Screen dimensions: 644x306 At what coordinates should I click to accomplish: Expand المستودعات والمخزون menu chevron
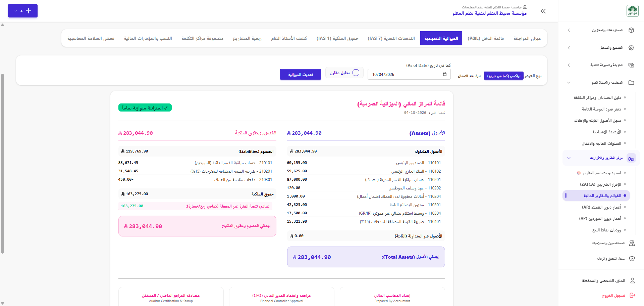[569, 30]
